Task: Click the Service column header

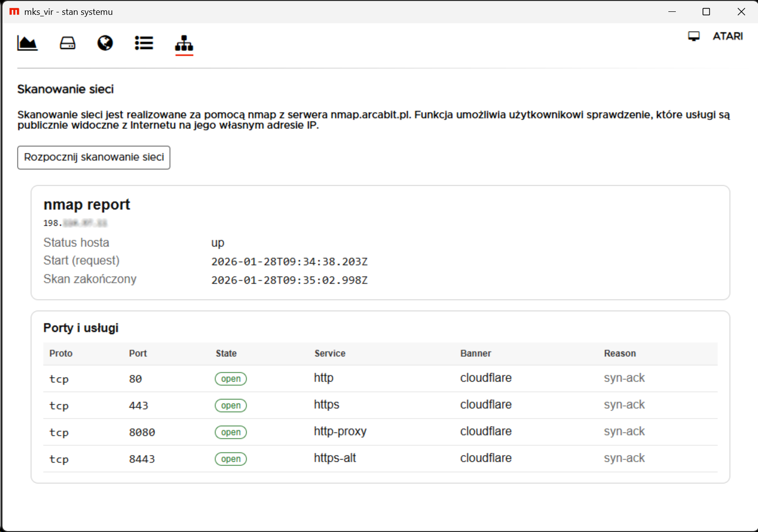Action: 330,353
